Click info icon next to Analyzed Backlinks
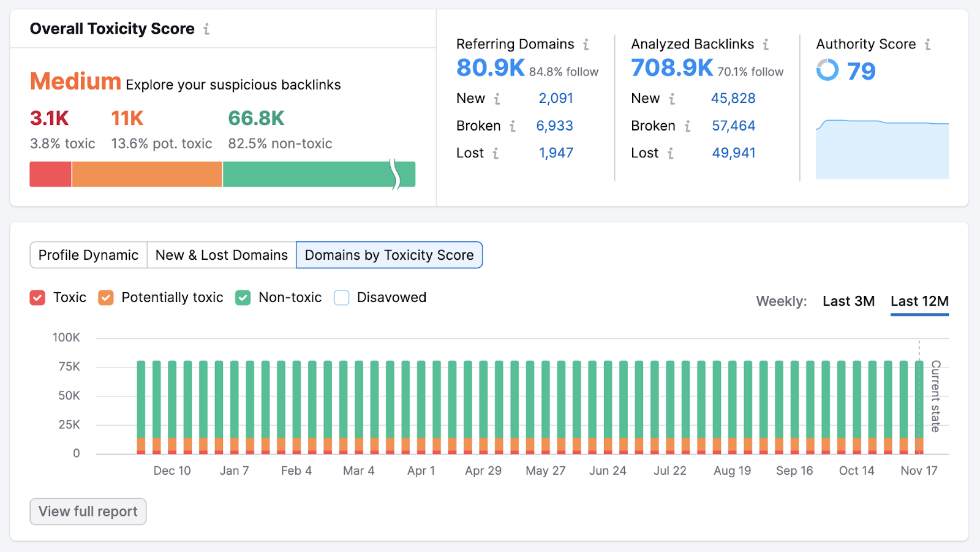The image size is (980, 552). [766, 44]
